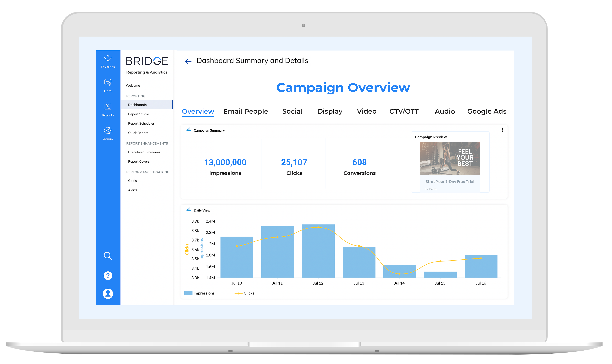Open Executive Summaries menu item

click(144, 152)
